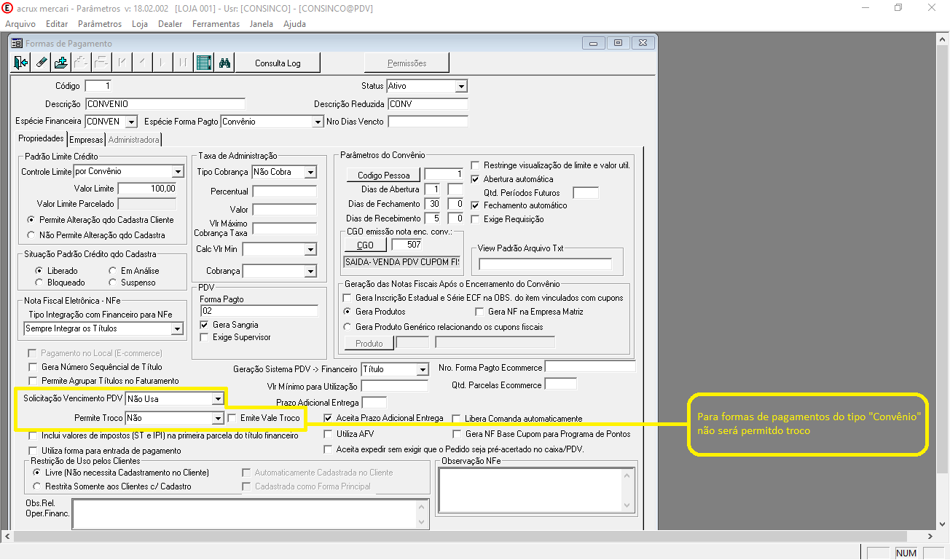The height and width of the screenshot is (560, 950).
Task: Click the Descrição field containing CONVENIO
Action: tap(165, 104)
